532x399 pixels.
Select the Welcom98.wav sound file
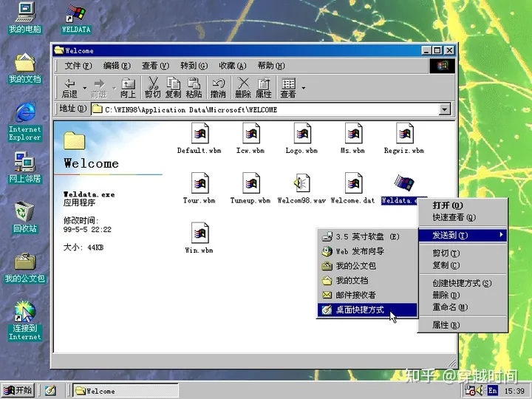tap(301, 188)
